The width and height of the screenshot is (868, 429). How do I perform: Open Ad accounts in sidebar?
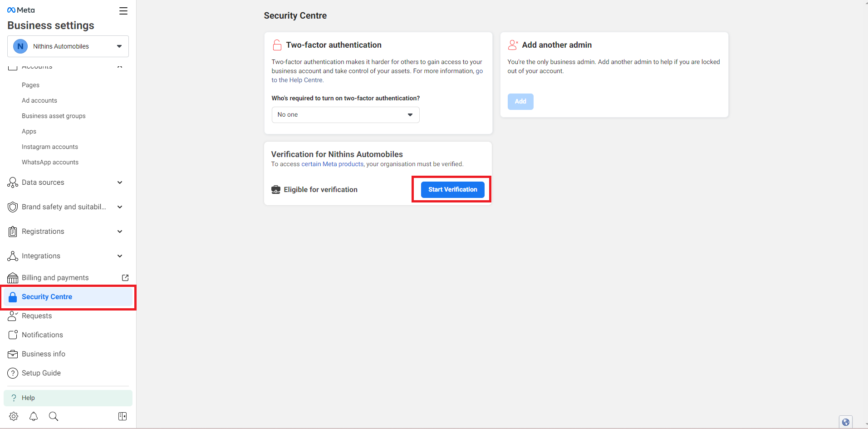point(39,100)
